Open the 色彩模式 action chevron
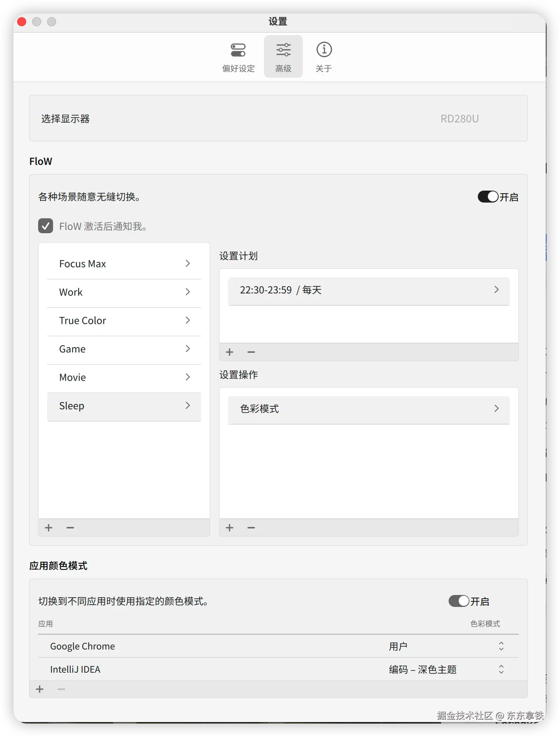 (496, 408)
